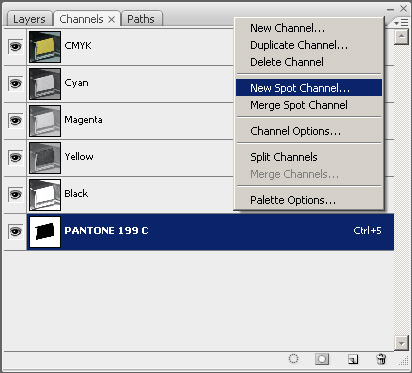Toggle visibility of the Black channel

coord(15,194)
